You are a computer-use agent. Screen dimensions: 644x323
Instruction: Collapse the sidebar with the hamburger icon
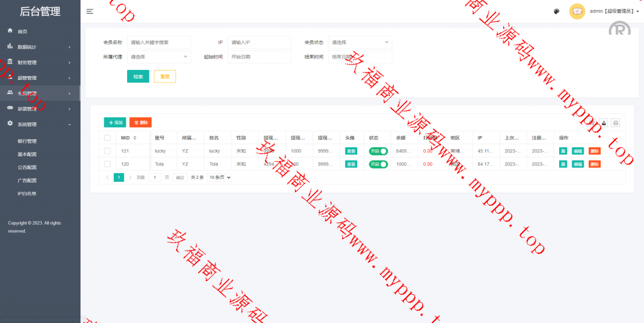[x=90, y=11]
